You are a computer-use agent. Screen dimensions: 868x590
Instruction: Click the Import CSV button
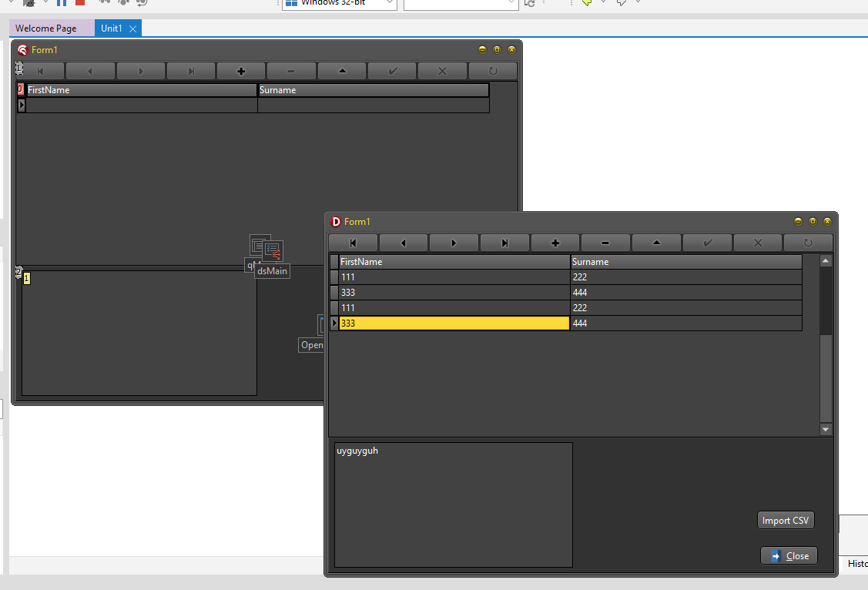click(786, 521)
